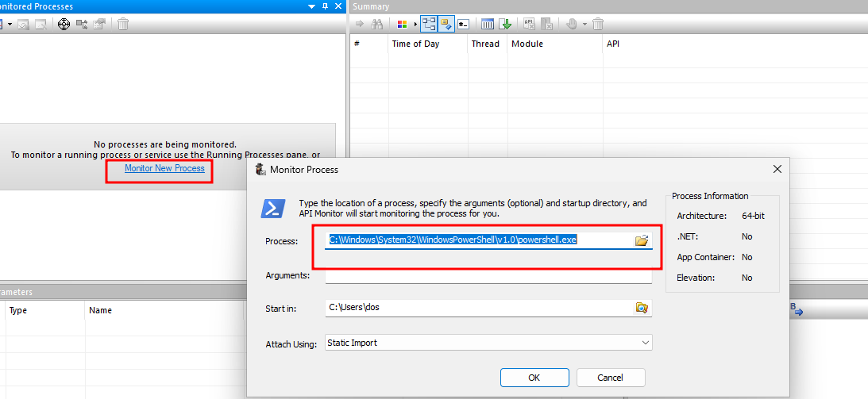Click the Arguments input field

coord(488,275)
